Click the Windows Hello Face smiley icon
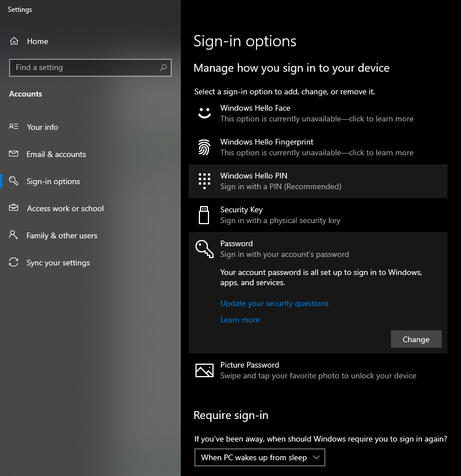 click(205, 113)
